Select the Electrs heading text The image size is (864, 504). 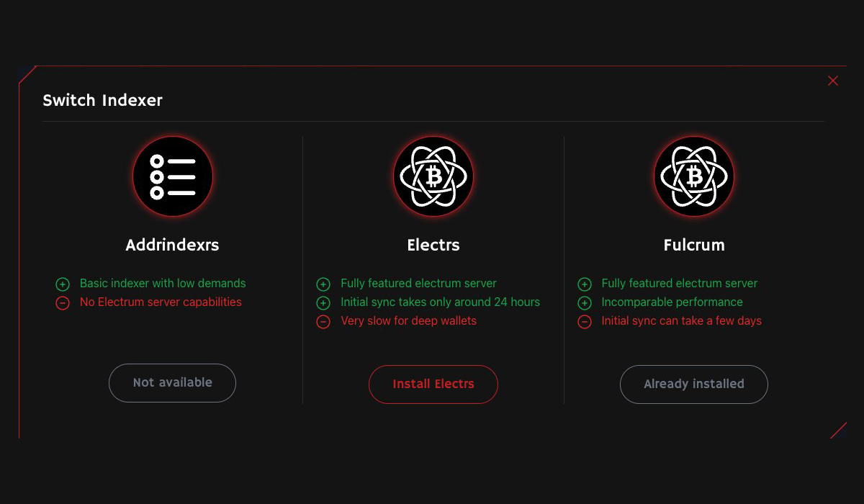point(433,245)
